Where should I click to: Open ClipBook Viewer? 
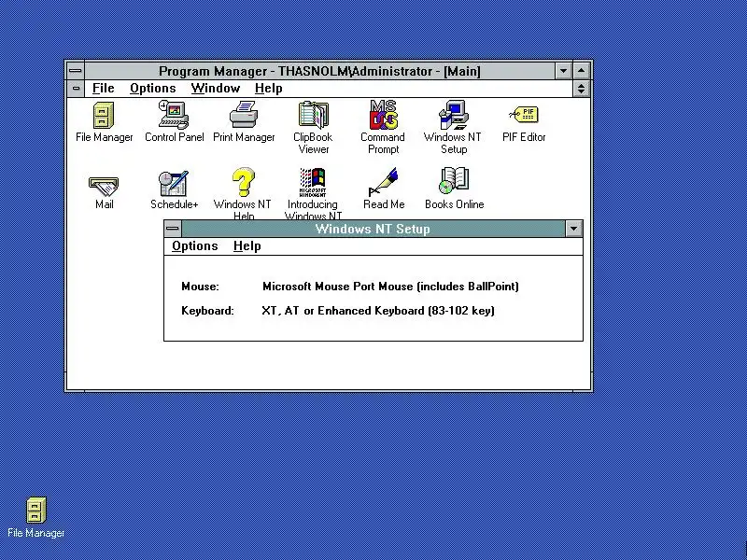click(313, 115)
